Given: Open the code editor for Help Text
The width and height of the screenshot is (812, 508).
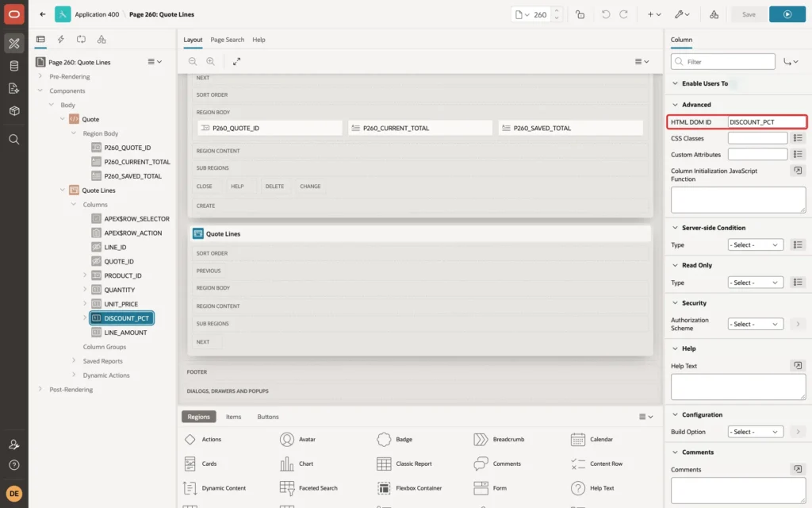Looking at the screenshot, I should coord(798,365).
